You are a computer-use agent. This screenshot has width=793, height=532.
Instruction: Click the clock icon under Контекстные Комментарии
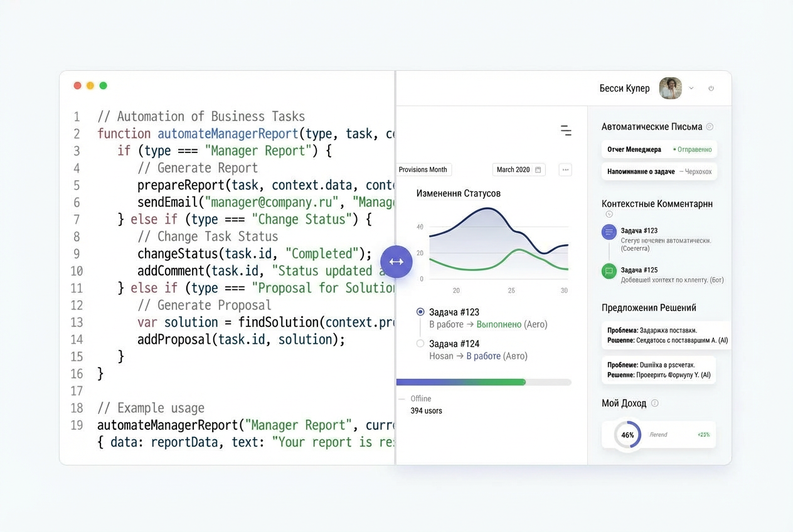[x=609, y=215]
